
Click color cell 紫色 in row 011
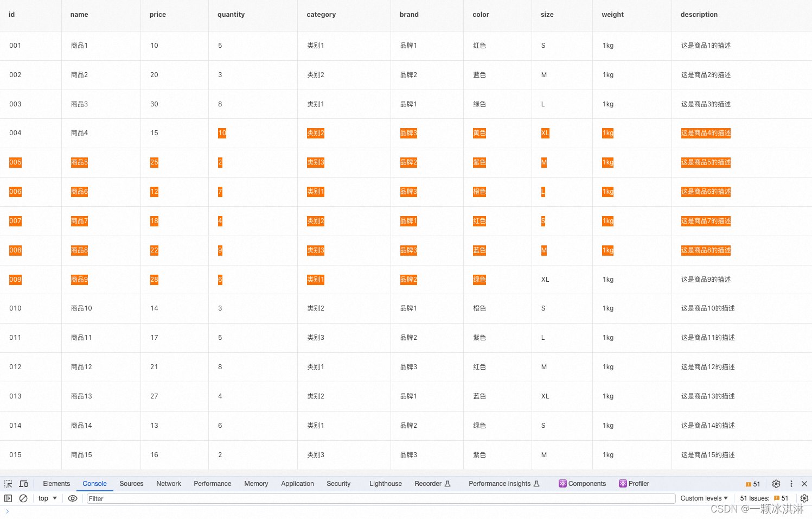479,338
